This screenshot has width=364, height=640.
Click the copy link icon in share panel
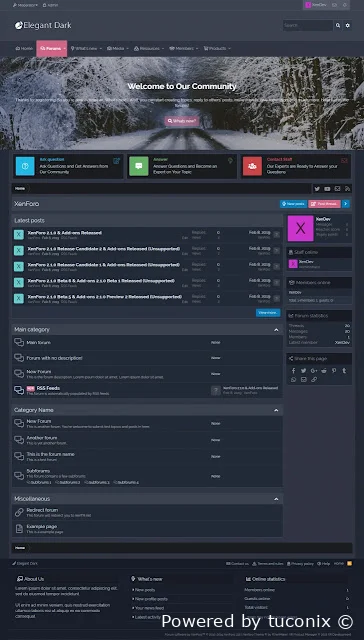[x=314, y=380]
